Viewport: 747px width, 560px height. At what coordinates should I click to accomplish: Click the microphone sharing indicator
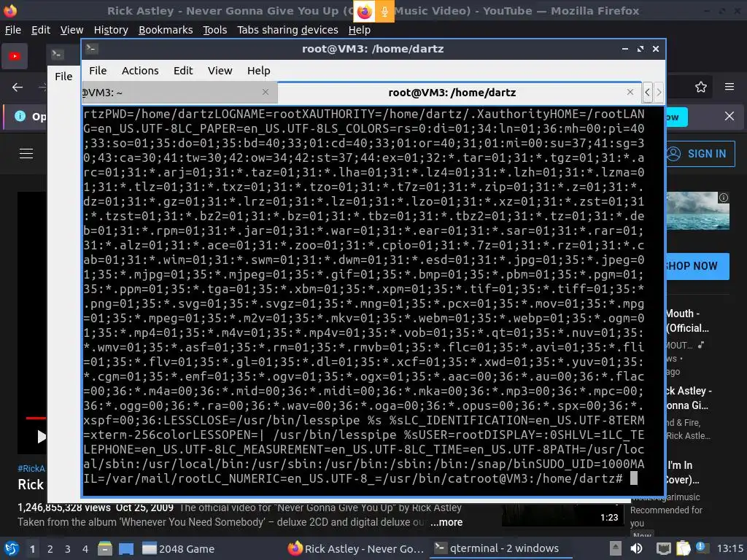point(384,11)
